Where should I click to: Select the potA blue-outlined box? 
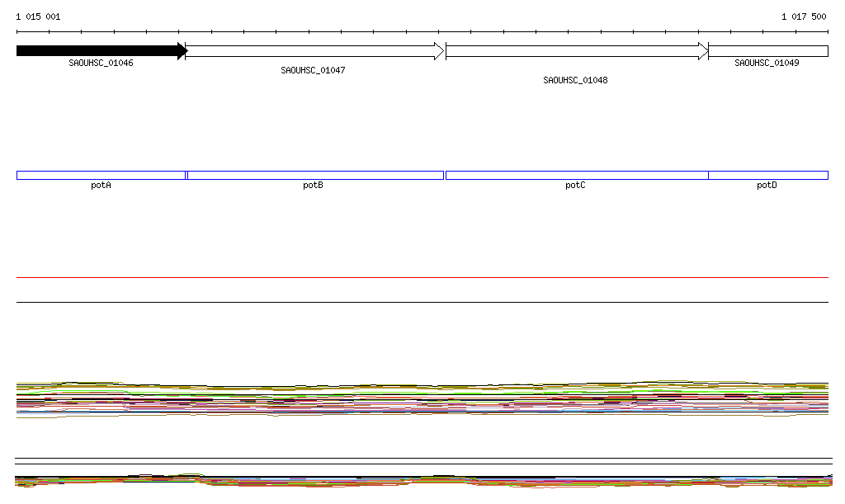click(101, 175)
